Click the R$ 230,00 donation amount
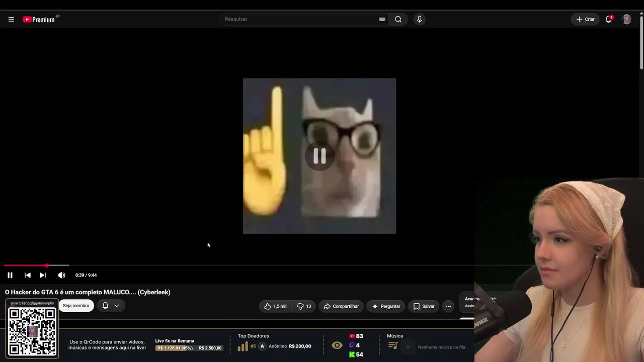The image size is (644, 362). [x=300, y=346]
